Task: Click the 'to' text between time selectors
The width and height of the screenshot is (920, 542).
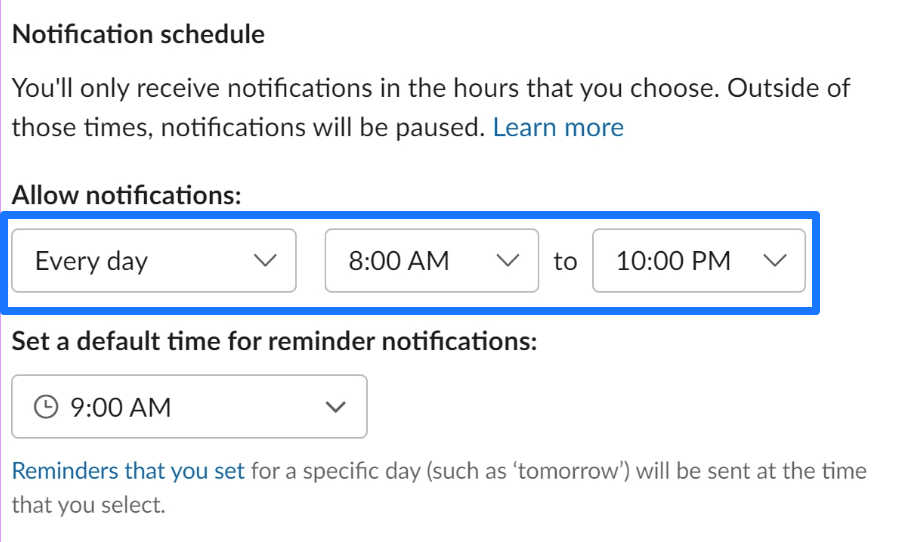Action: point(565,262)
